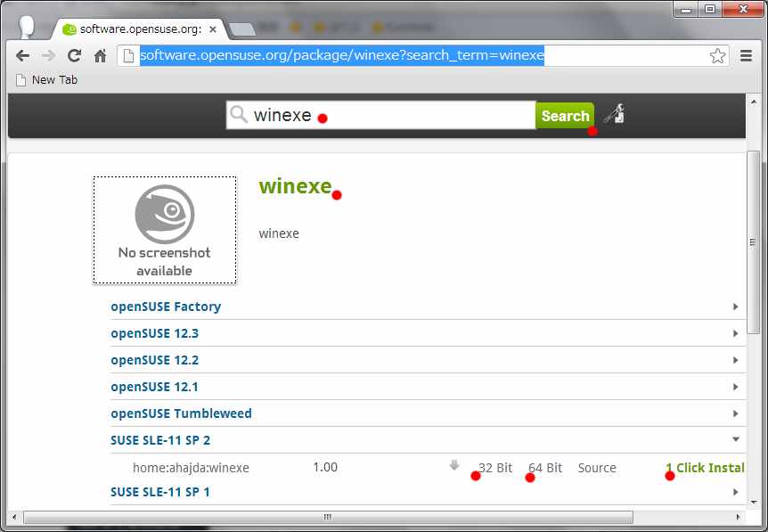Screen dimensions: 768x532
Task: Expand the openSUSE 12.1 section
Action: 428,387
